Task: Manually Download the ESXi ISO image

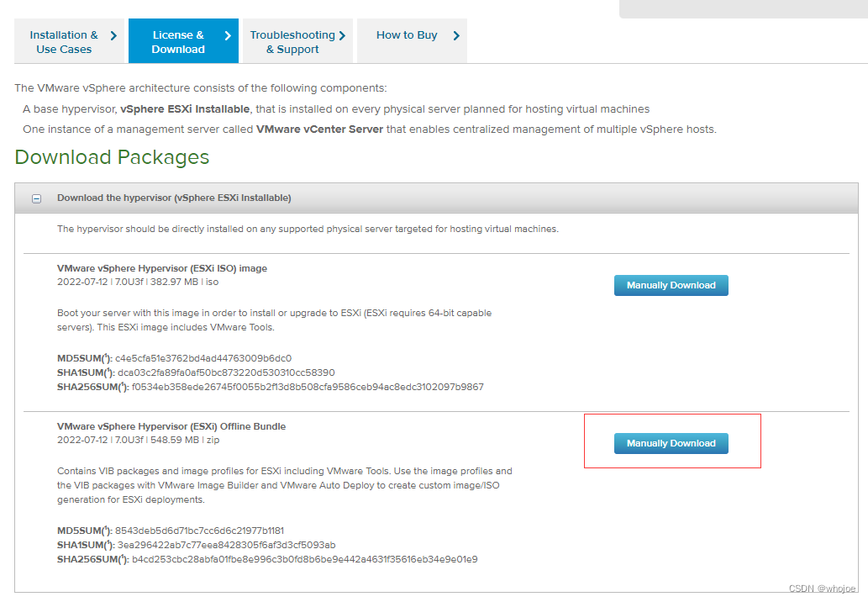Action: (x=671, y=285)
